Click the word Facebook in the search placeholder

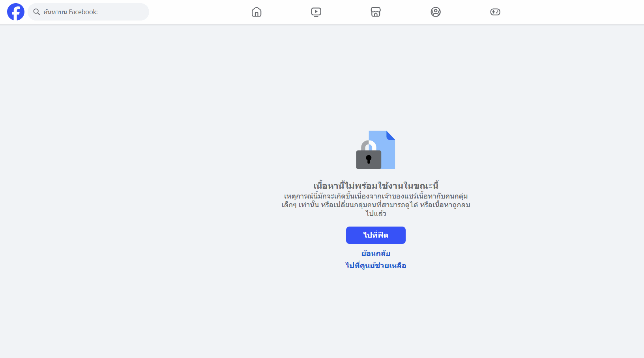[x=83, y=12]
